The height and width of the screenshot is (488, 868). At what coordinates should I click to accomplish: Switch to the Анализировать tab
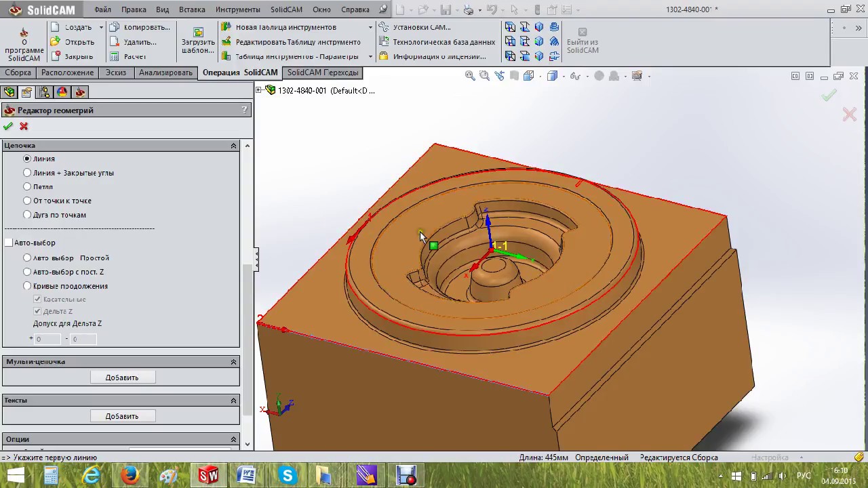[x=165, y=73]
